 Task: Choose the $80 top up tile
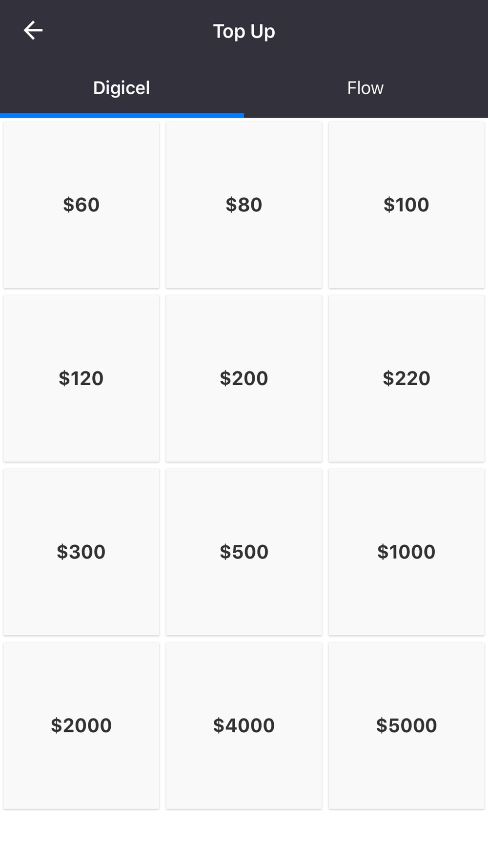point(244,205)
